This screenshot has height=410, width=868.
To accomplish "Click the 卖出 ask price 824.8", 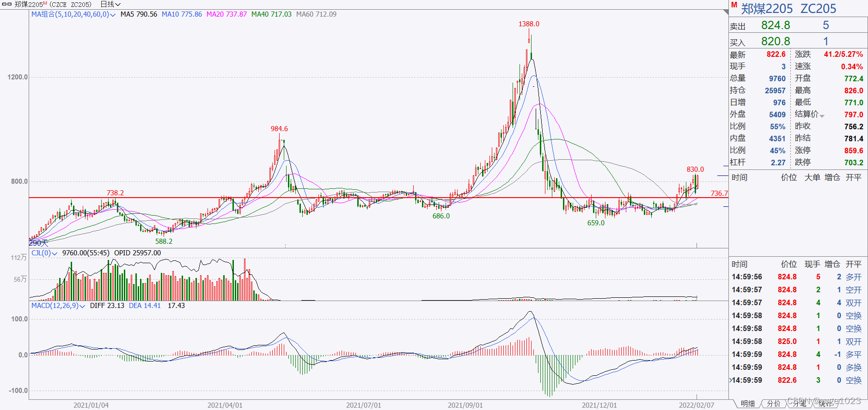I will tap(776, 25).
